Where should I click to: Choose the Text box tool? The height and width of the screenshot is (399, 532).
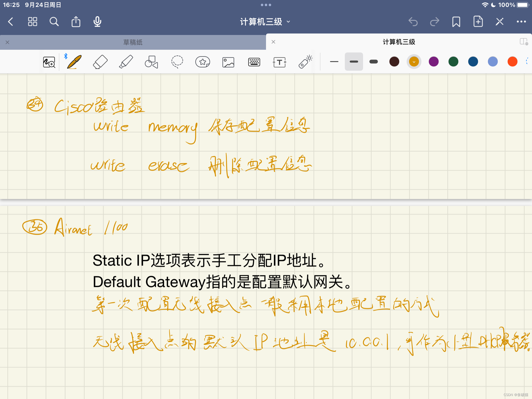[280, 62]
